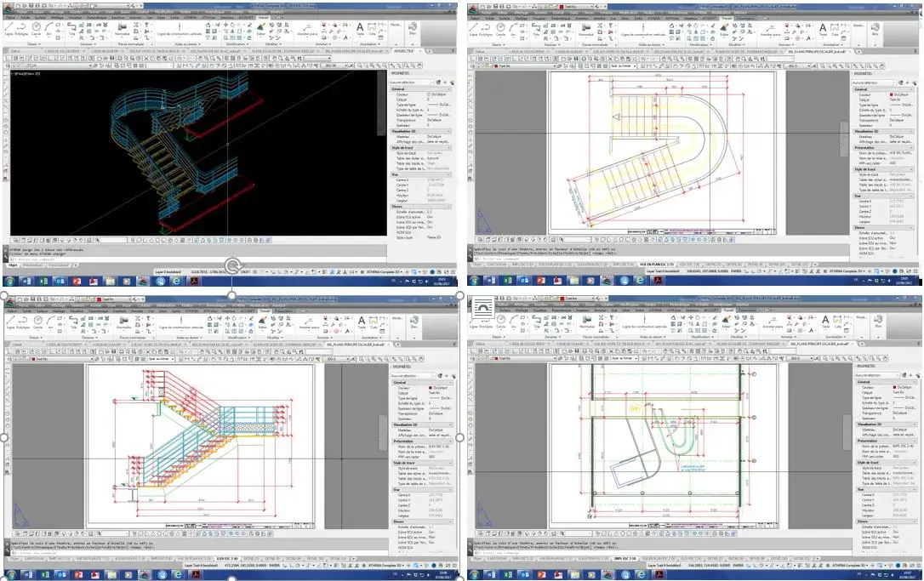Select the Arc tool in the 3D perspective window
The height and width of the screenshot is (581, 924).
click(x=50, y=31)
